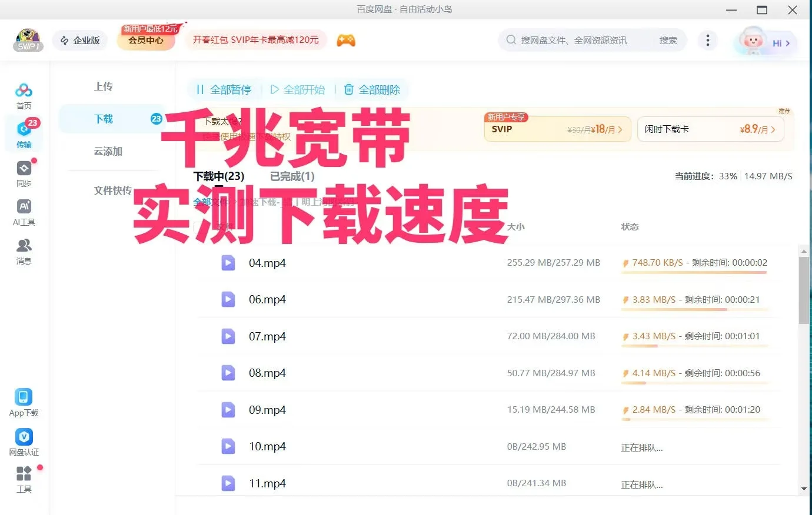The image size is (812, 515).
Task: Click the game controller icon in top bar
Action: (346, 40)
